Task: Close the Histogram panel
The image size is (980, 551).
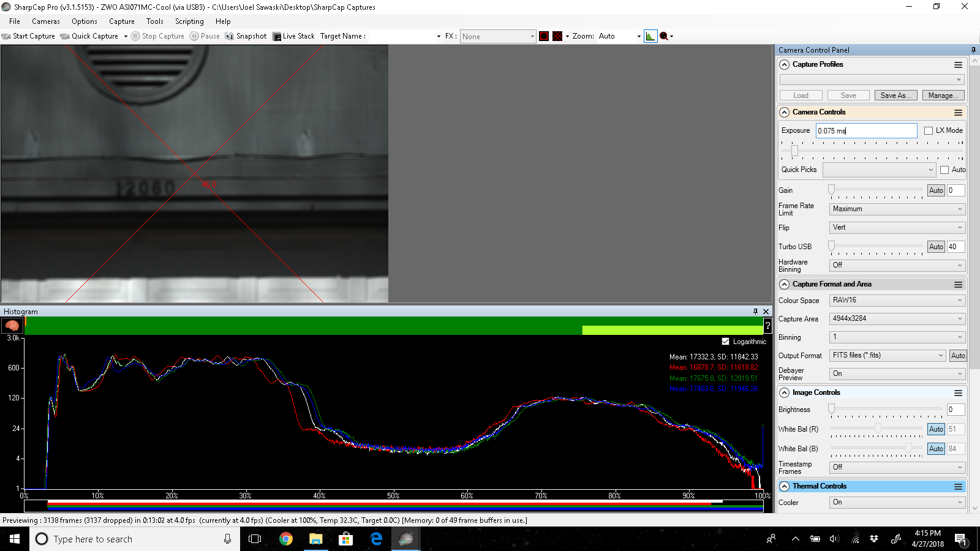Action: pyautogui.click(x=766, y=311)
